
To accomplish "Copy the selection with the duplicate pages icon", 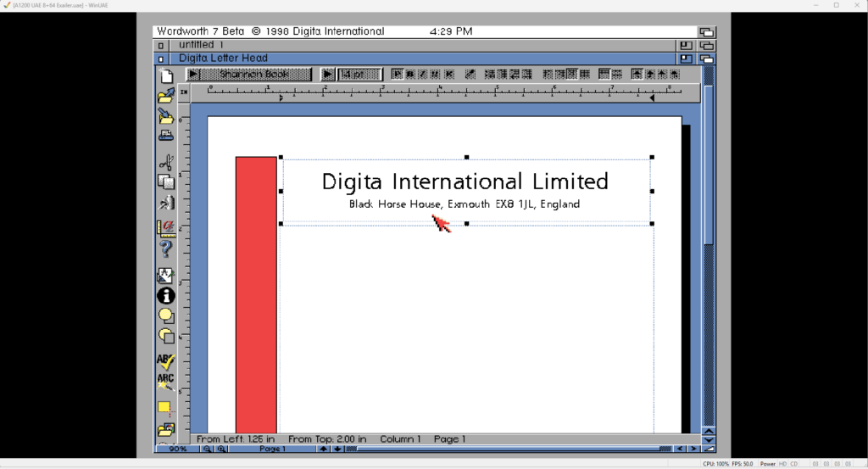I will coord(166,181).
